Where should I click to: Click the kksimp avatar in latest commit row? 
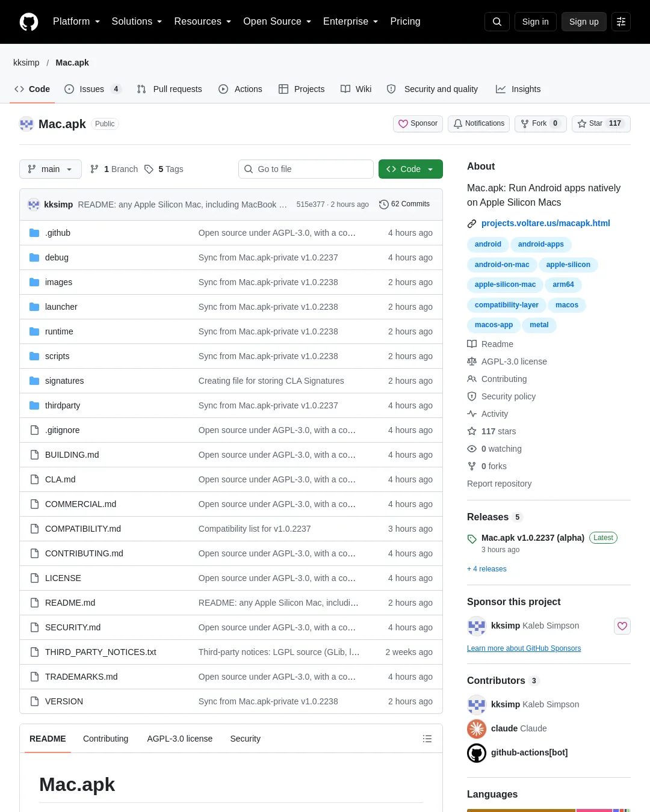click(34, 205)
